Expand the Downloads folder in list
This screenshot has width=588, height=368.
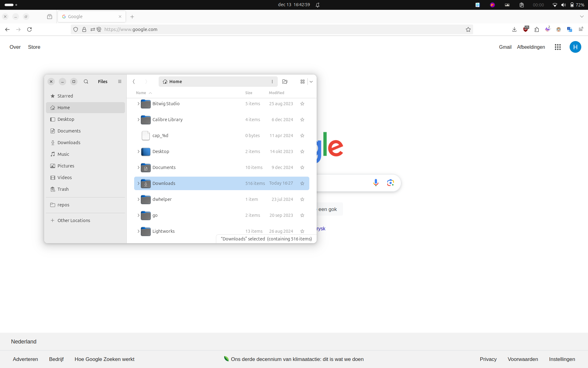pos(138,183)
